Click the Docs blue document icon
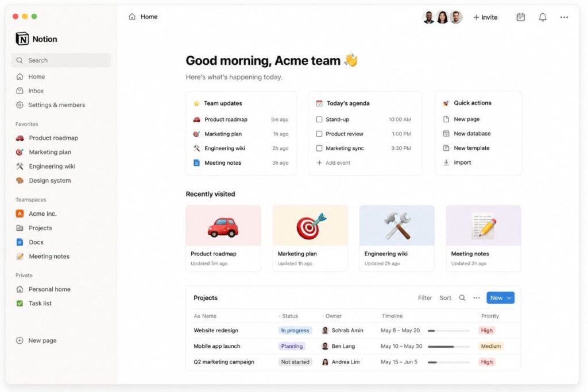The width and height of the screenshot is (588, 392). 20,242
